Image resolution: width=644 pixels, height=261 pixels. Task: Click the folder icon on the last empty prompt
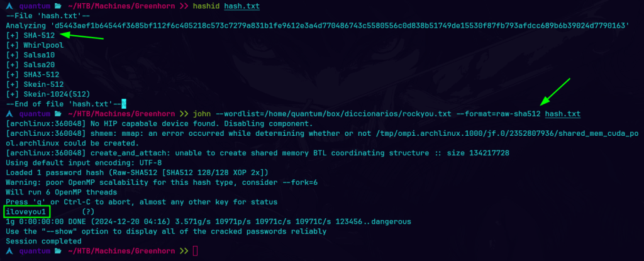pyautogui.click(x=58, y=251)
